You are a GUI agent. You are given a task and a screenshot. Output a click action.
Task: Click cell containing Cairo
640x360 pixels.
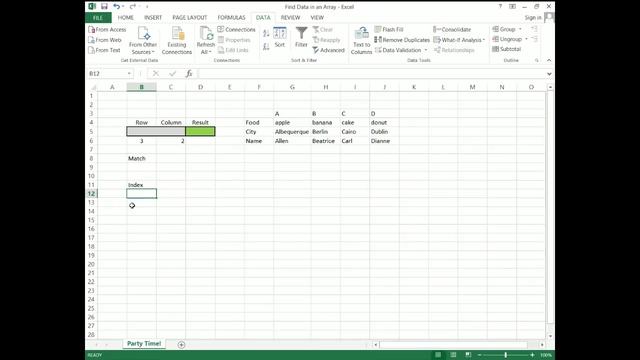(355, 131)
